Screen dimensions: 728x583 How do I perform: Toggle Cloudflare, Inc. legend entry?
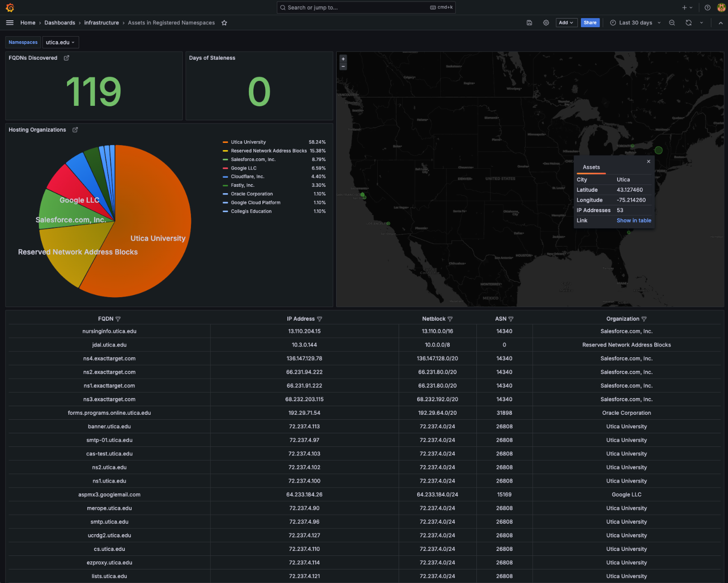pos(247,177)
